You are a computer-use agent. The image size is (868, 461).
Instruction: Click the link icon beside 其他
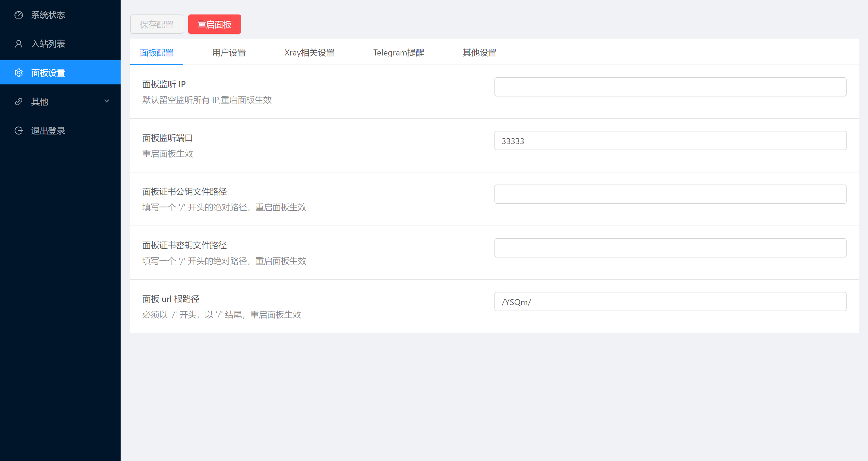click(18, 101)
